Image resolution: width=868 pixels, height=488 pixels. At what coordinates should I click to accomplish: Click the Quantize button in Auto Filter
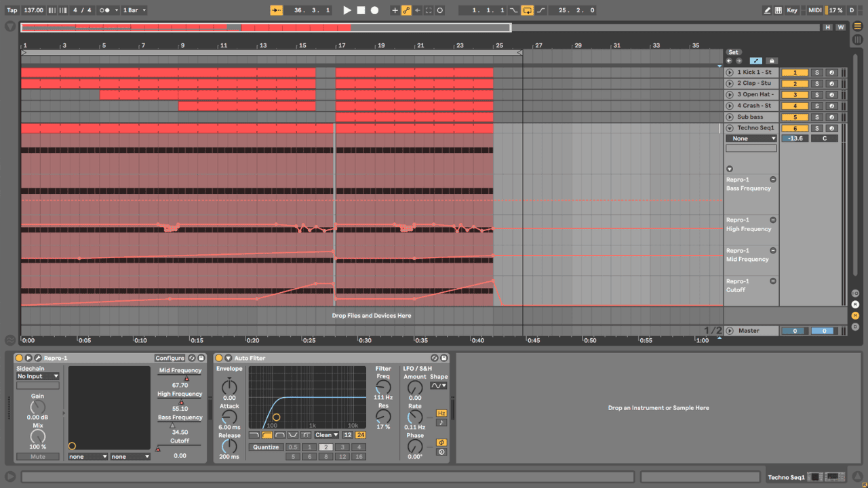click(266, 447)
